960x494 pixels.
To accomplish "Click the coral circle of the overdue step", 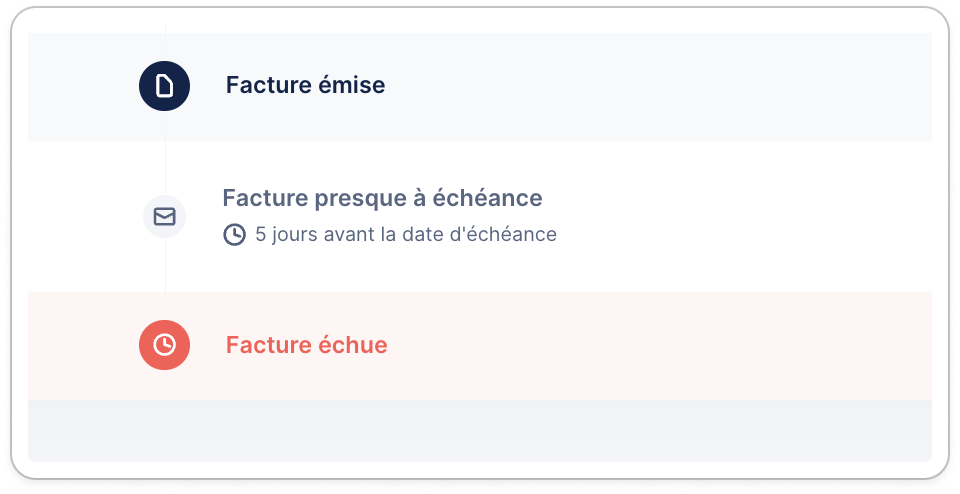I will [x=164, y=345].
